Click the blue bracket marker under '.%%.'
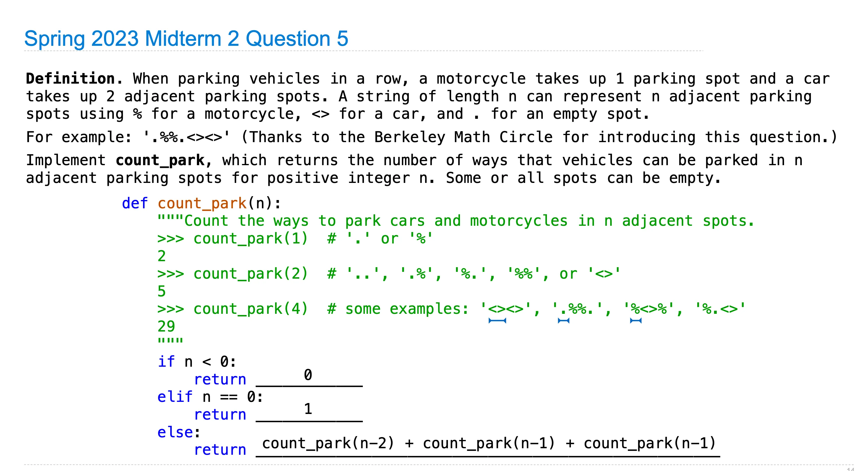 (x=563, y=321)
